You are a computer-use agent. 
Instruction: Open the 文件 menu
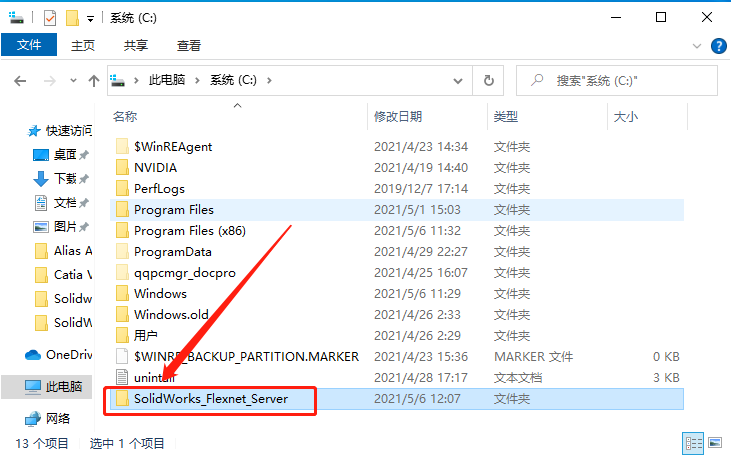(29, 45)
